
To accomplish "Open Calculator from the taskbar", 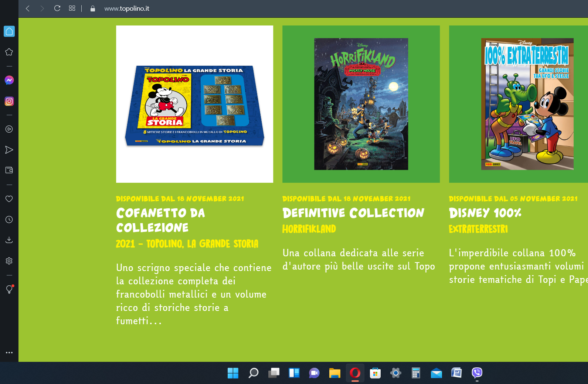I will [x=416, y=373].
